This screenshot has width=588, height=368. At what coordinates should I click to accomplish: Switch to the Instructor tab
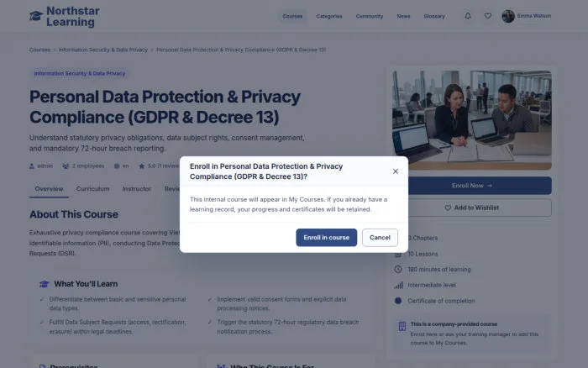[136, 189]
